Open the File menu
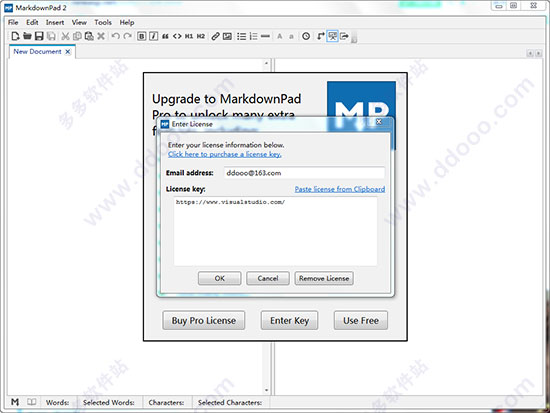This screenshot has width=550, height=413. click(x=13, y=22)
